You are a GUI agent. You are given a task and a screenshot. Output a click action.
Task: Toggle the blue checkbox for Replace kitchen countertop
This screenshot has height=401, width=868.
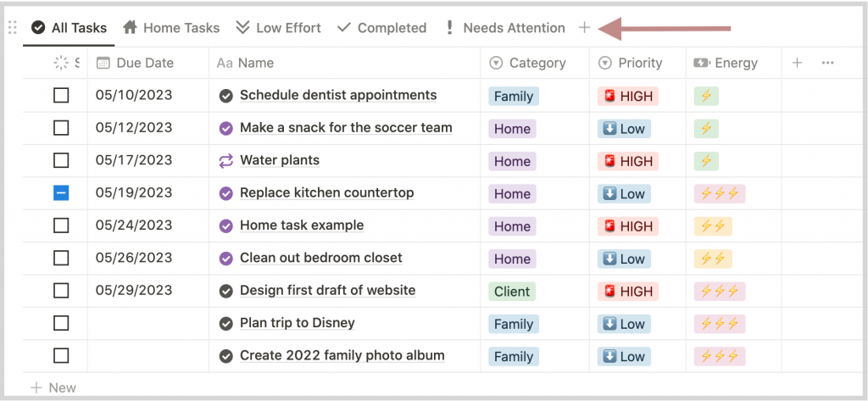(61, 193)
